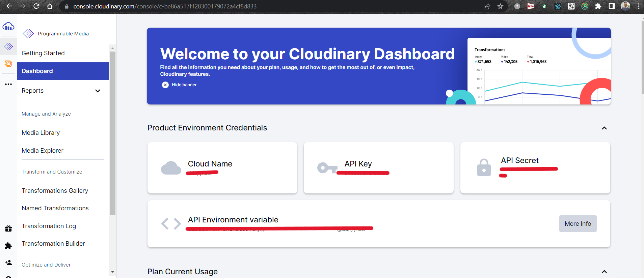Click the Cloudinary cloud logo

coord(8,26)
